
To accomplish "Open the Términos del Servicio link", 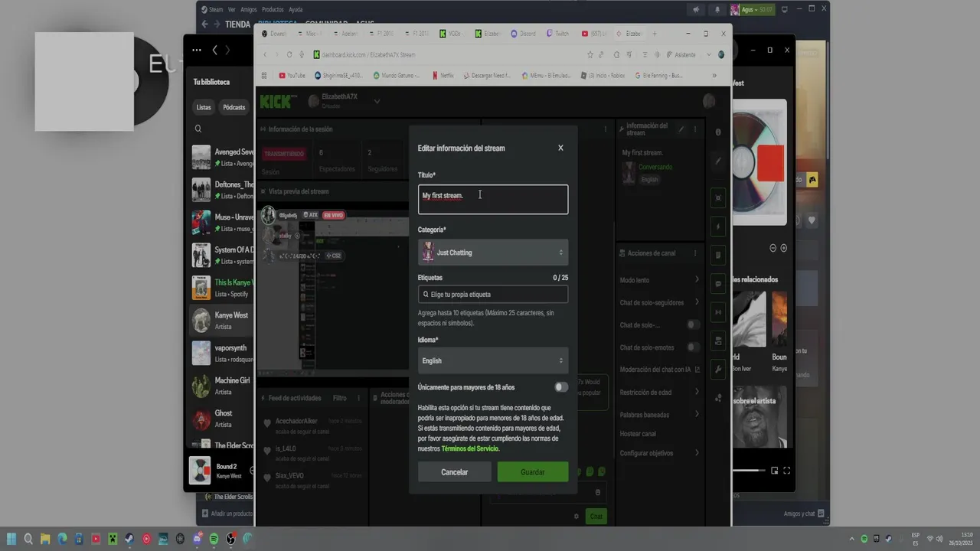I will tap(470, 448).
